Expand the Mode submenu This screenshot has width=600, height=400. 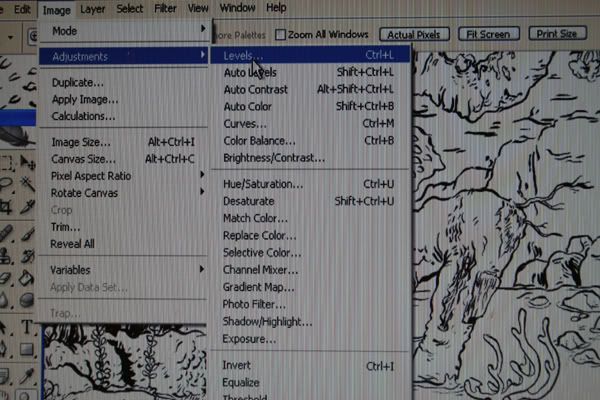[x=123, y=31]
